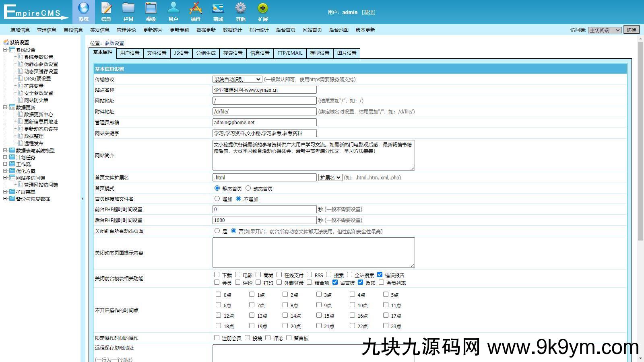The width and height of the screenshot is (644, 362).
Task: Select the 模板 template icon
Action: [151, 9]
